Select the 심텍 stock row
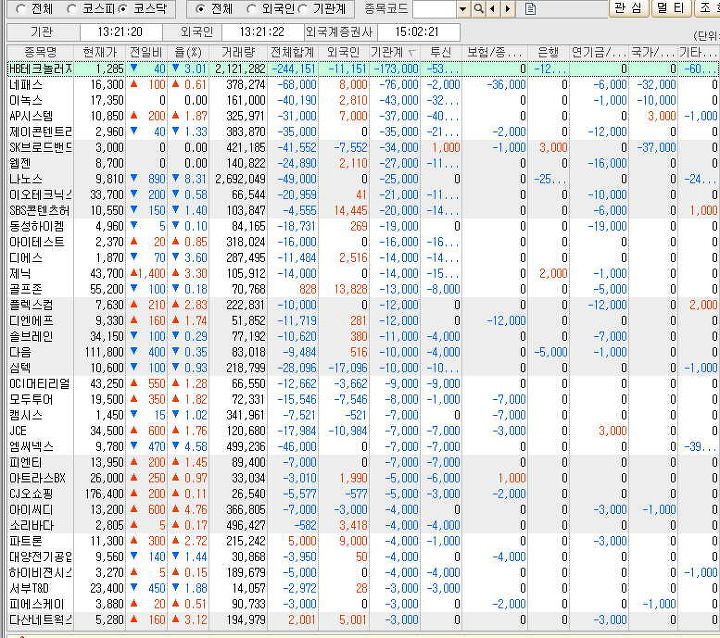Screen dimensions: 720x638 [363, 368]
